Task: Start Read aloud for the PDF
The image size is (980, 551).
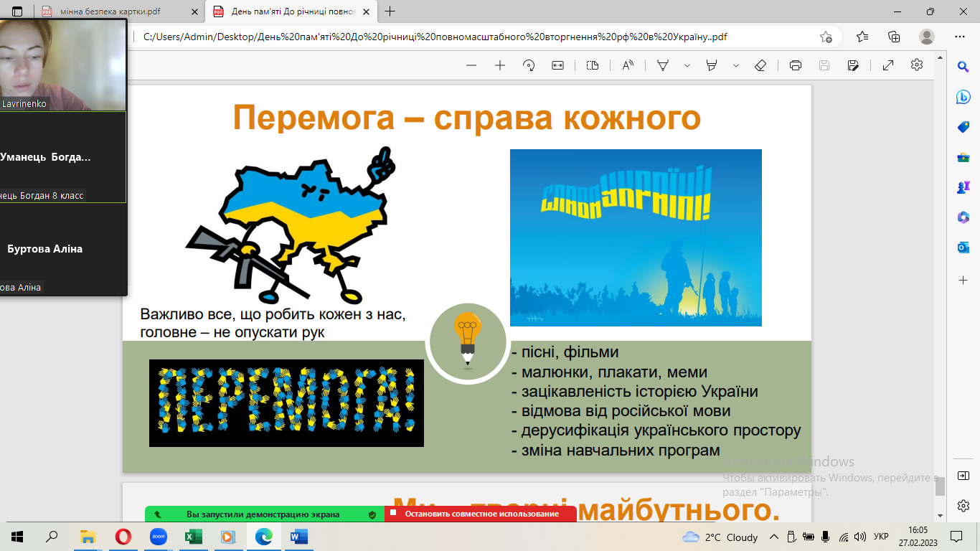Action: [628, 65]
